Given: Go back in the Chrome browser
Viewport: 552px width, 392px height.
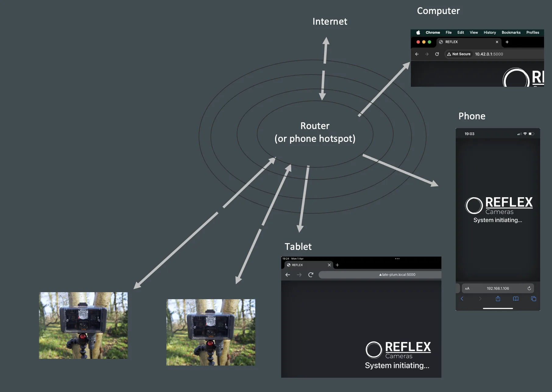Looking at the screenshot, I should point(417,54).
